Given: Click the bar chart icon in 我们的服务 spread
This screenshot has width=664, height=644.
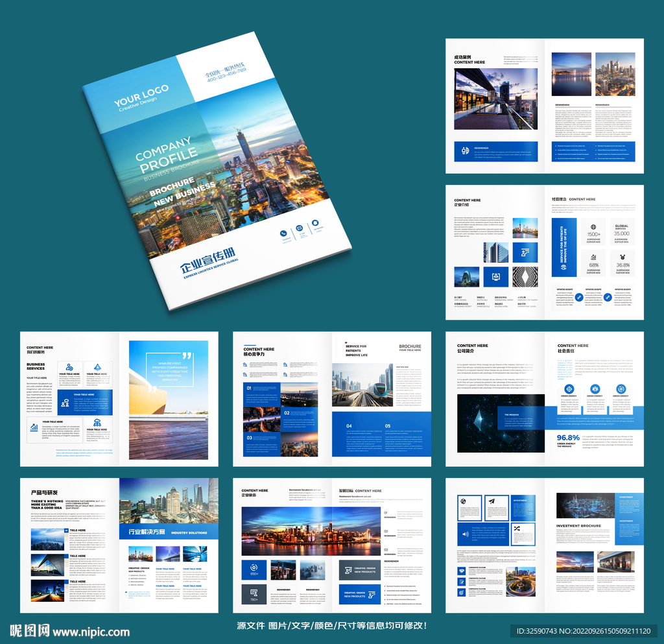Looking at the screenshot, I should click(x=34, y=427).
